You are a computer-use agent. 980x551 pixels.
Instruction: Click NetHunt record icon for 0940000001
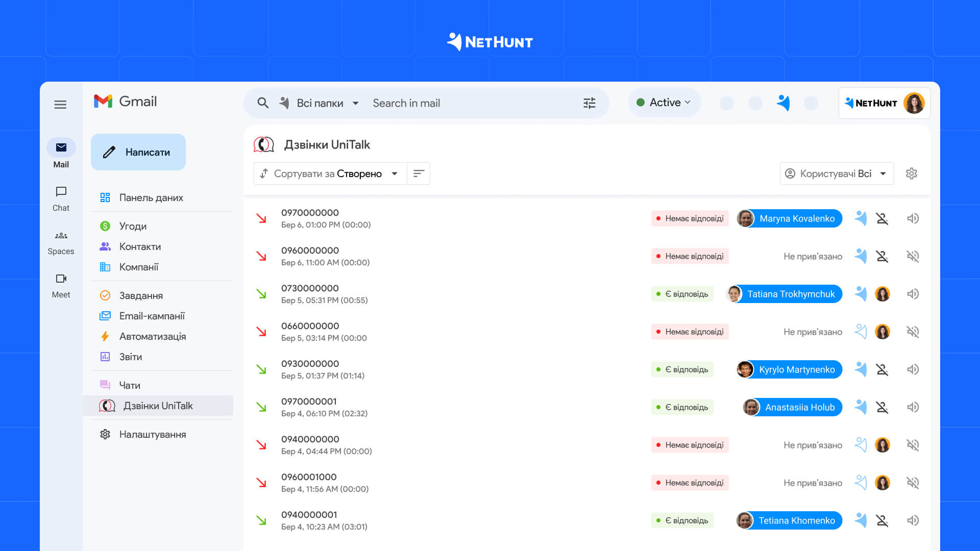[x=861, y=520]
